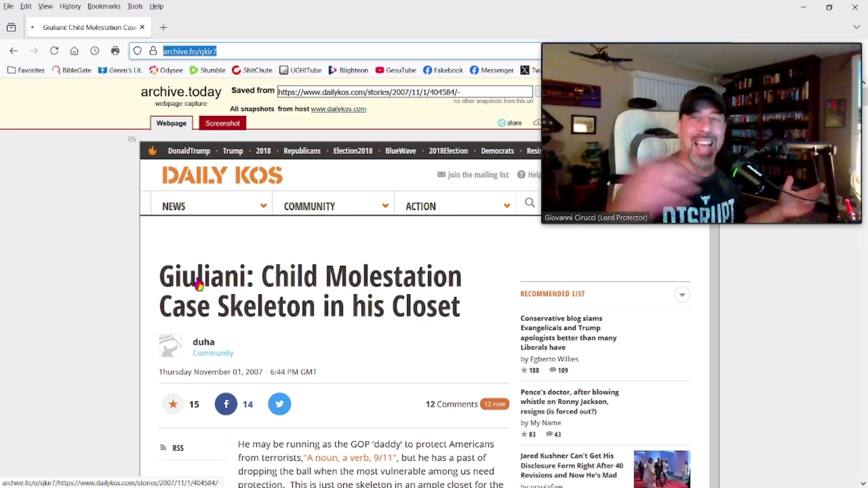Open the new tab plus button
Viewport: 868px width, 488px height.
pyautogui.click(x=163, y=27)
